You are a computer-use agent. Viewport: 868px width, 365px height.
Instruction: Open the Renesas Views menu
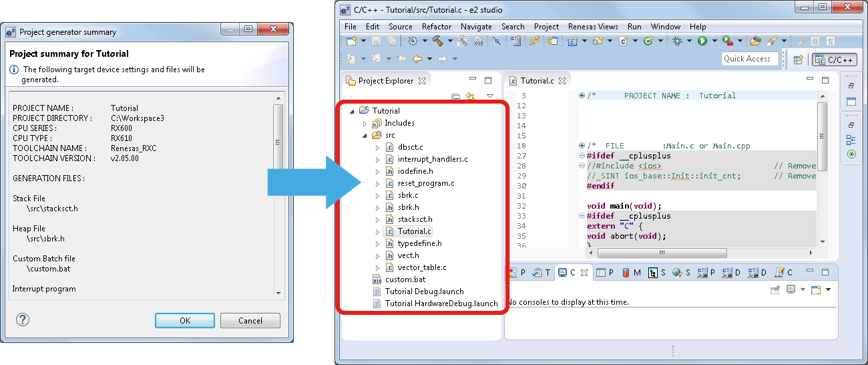click(x=593, y=27)
